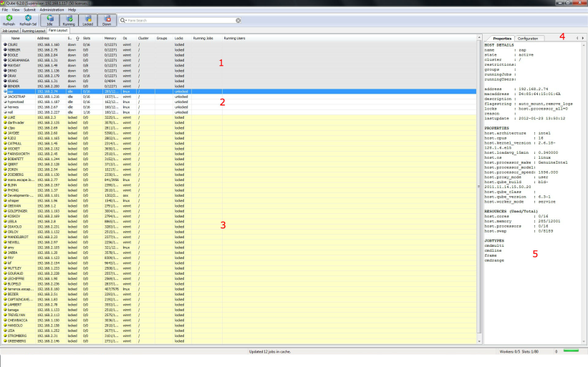Sort hosts by the Memory column header
The height and width of the screenshot is (367, 588).
click(110, 38)
